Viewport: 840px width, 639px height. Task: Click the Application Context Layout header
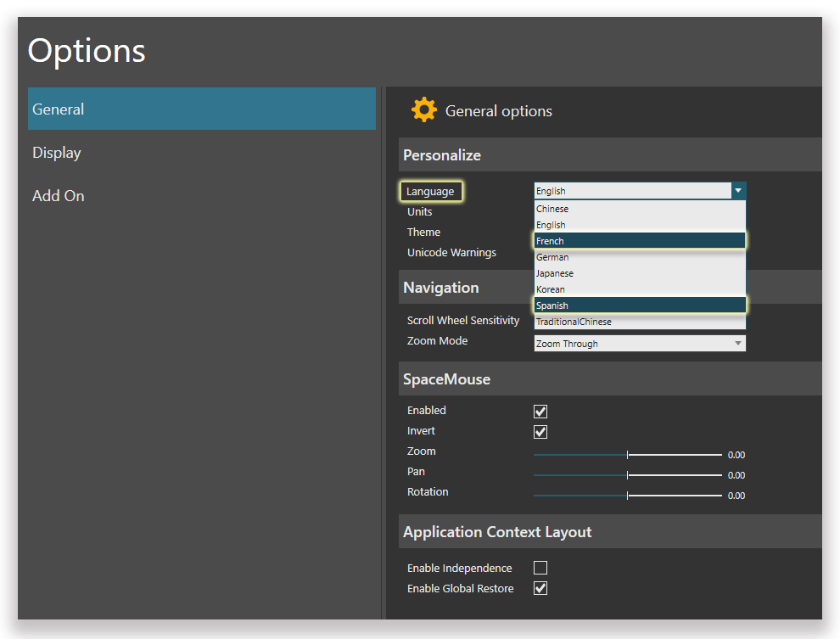tap(610, 531)
